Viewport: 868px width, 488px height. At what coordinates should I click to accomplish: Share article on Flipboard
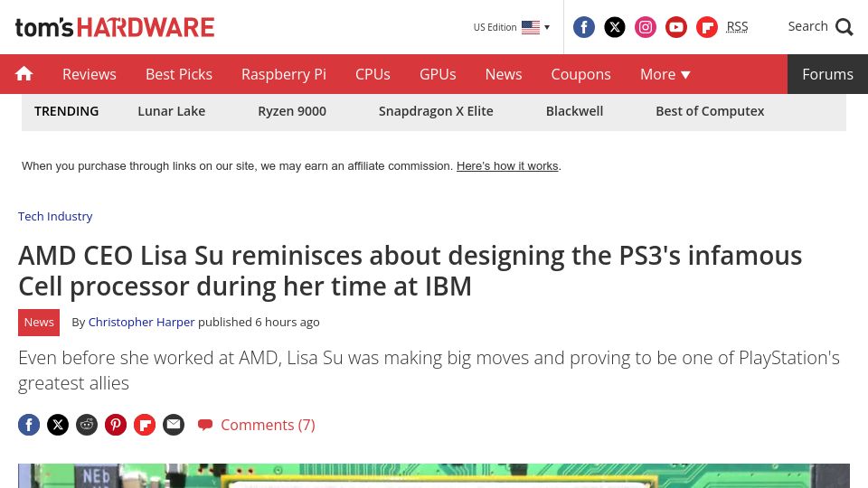pos(145,425)
